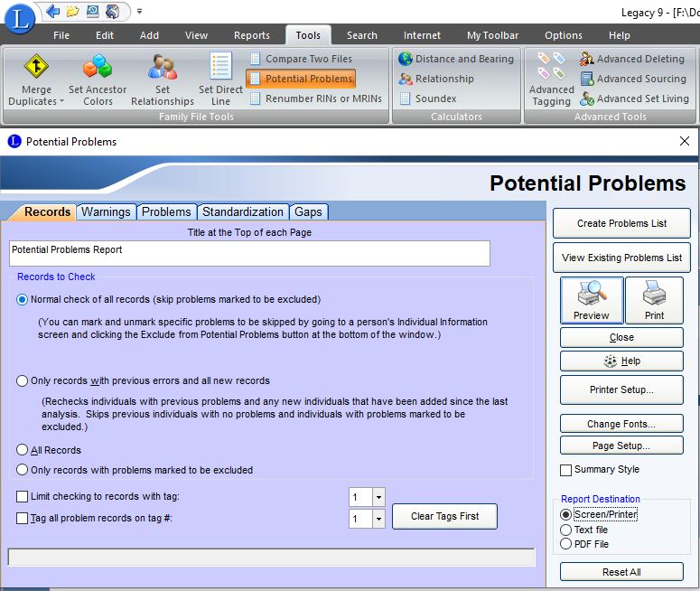Enable Tag all problem records on tag #
Screen dimensions: 700x591
pyautogui.click(x=22, y=518)
